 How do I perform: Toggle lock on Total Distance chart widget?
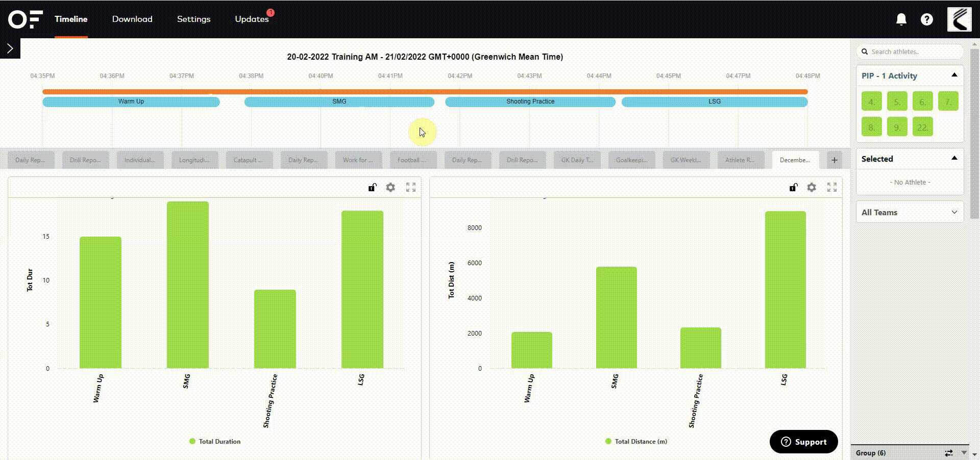point(794,187)
